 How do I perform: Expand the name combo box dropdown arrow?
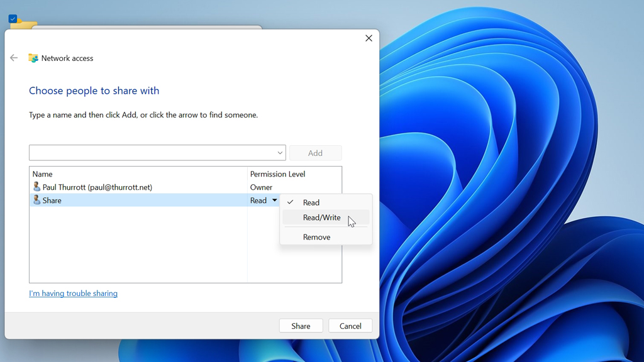click(x=280, y=153)
